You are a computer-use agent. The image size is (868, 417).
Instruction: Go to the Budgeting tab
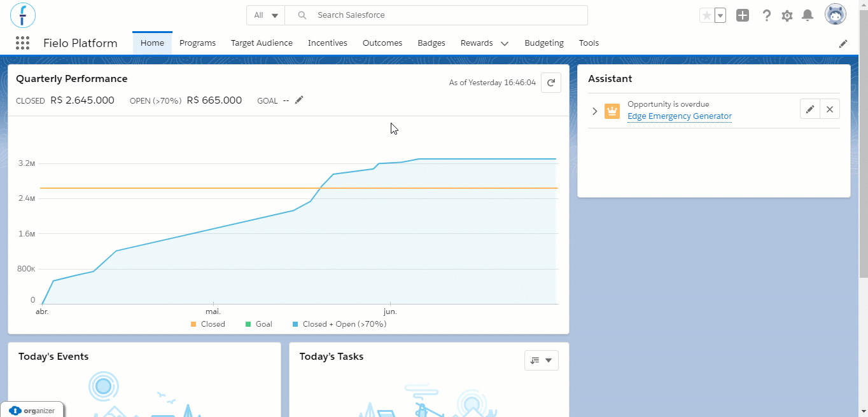544,43
